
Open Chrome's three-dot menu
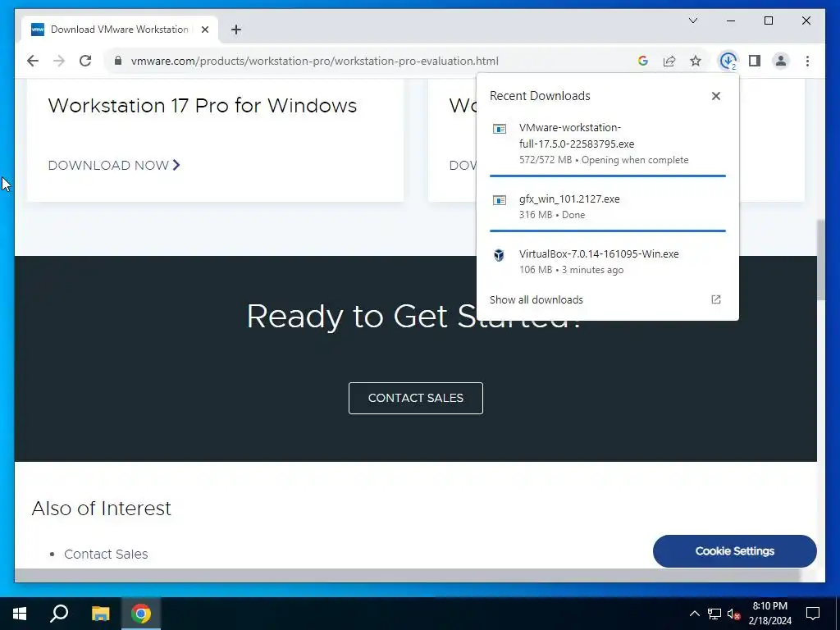click(807, 61)
